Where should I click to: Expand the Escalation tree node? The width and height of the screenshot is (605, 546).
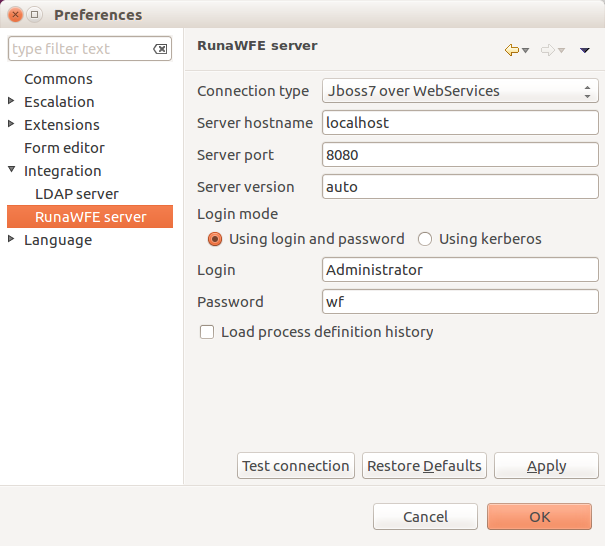point(11,101)
